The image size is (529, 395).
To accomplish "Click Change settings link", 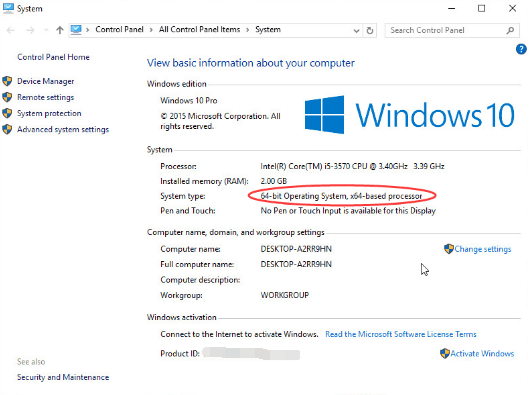I will pyautogui.click(x=483, y=249).
